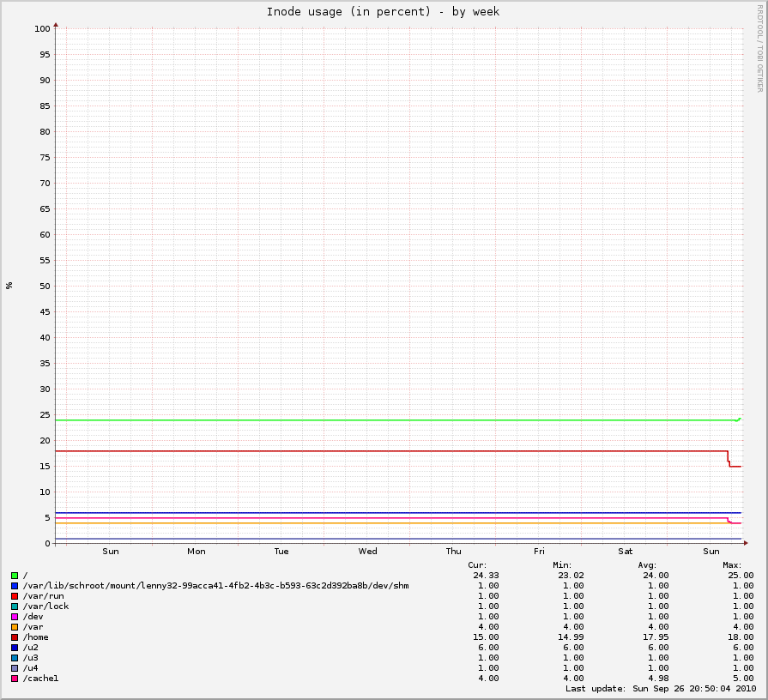Image resolution: width=768 pixels, height=700 pixels.
Task: Click the teal swatch for /var/lock
Action: [15, 606]
